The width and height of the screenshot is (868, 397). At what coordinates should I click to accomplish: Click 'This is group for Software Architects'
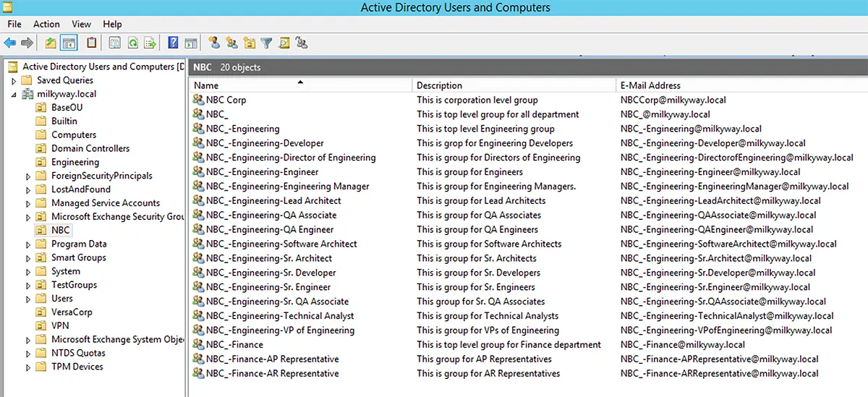point(489,244)
